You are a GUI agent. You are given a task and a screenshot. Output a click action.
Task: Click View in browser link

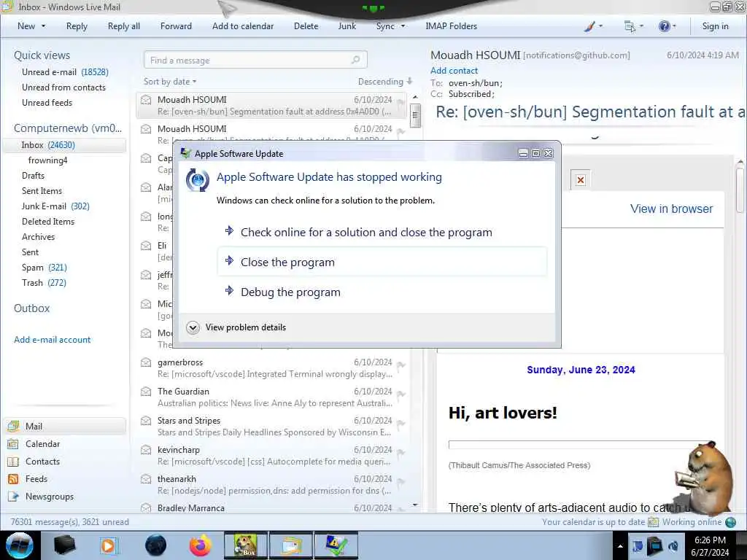(x=671, y=209)
